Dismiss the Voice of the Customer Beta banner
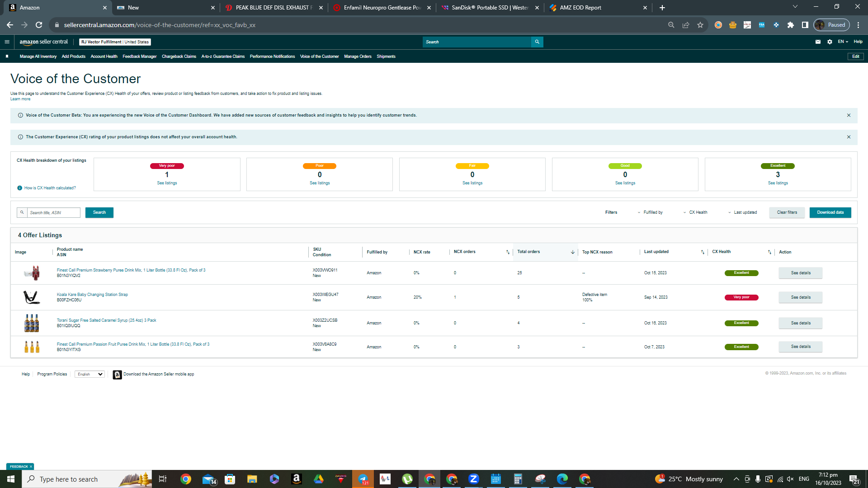Viewport: 868px width, 488px height. tap(849, 115)
